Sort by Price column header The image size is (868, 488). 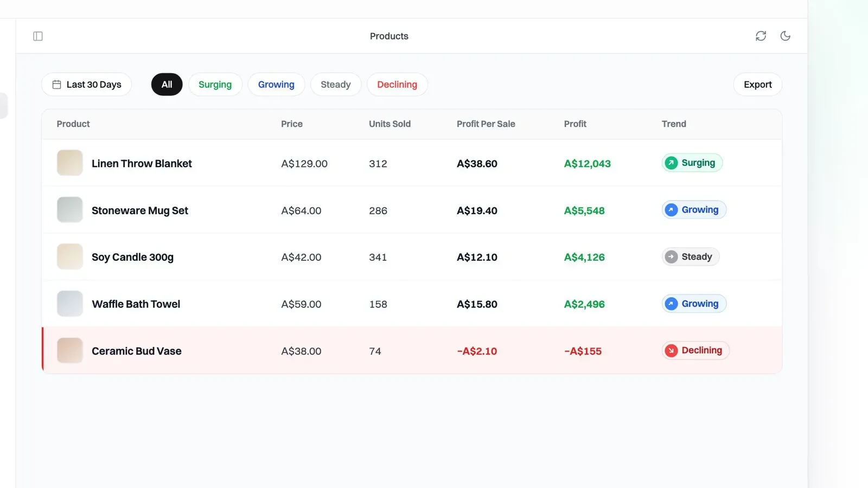(292, 124)
